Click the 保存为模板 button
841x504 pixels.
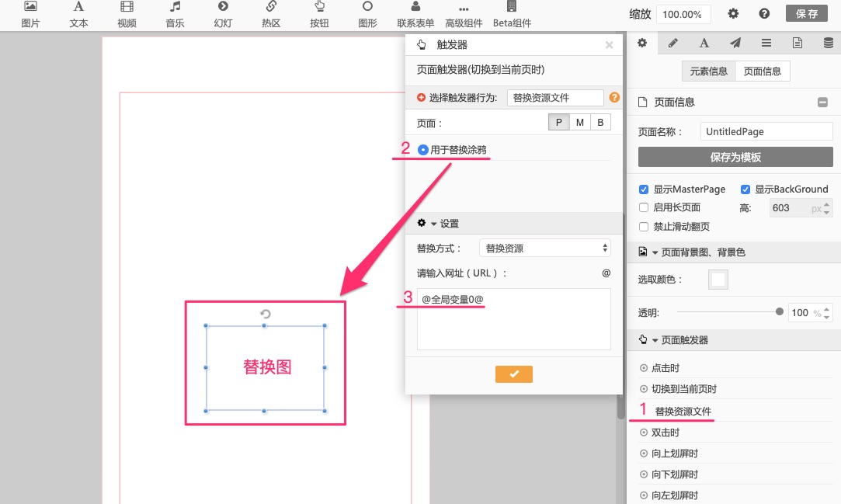click(x=735, y=157)
